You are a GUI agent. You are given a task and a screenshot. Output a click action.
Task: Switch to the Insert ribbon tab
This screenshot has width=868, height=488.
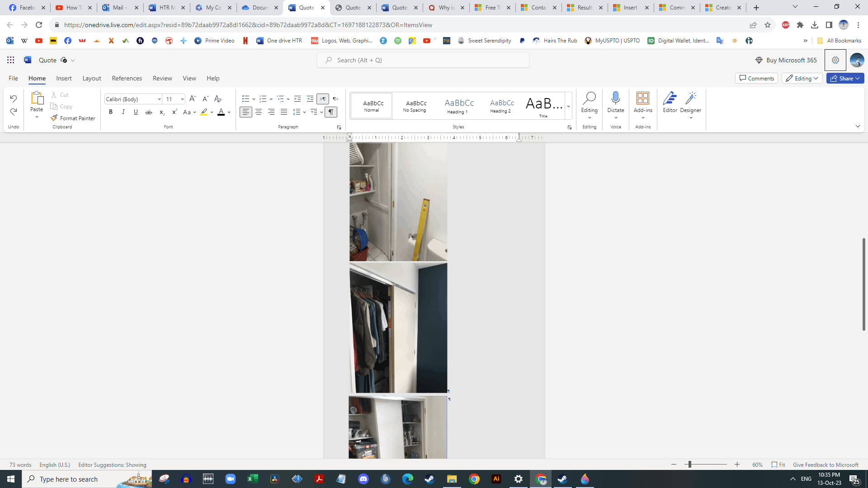point(64,78)
